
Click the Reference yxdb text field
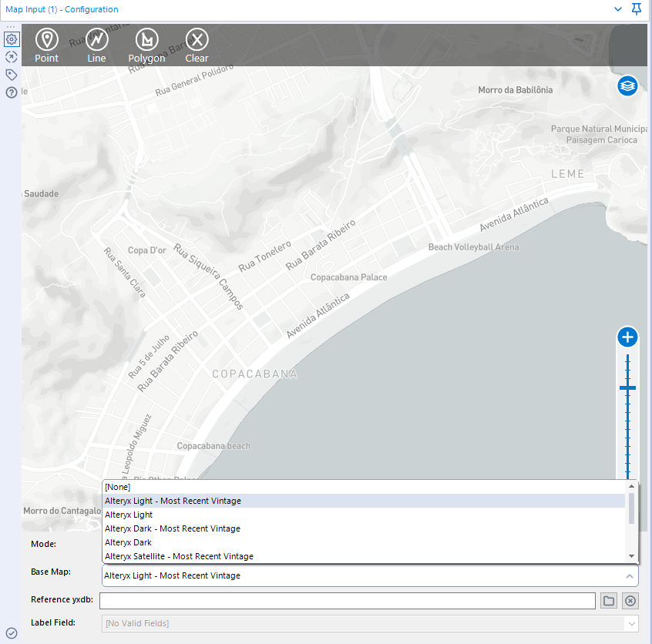tap(348, 601)
